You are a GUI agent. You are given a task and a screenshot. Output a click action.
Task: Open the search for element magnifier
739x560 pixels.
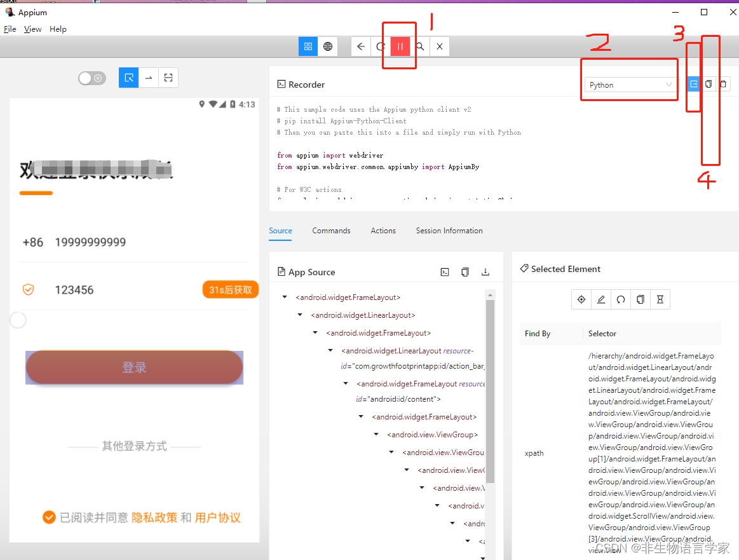420,46
